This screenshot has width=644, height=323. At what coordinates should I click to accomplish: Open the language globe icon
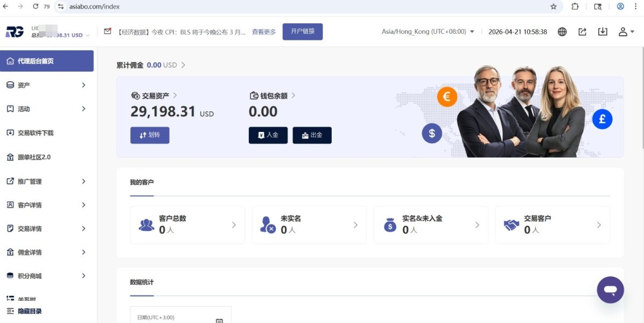pos(562,32)
